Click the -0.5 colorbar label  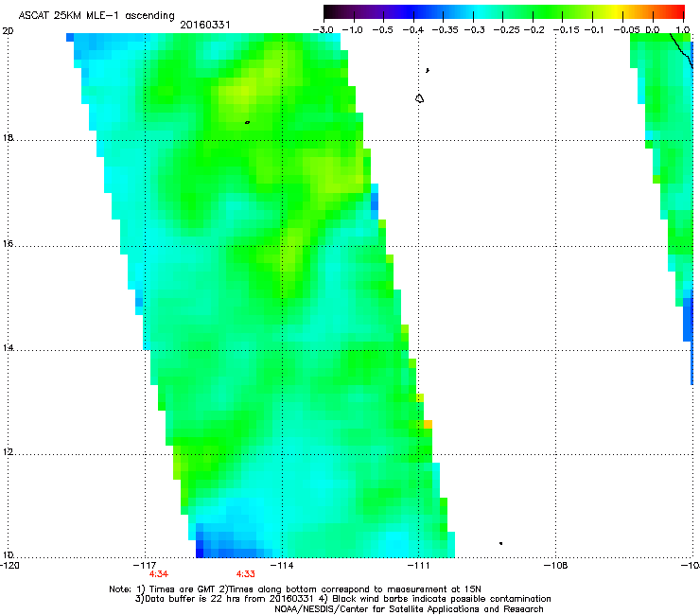point(382,30)
